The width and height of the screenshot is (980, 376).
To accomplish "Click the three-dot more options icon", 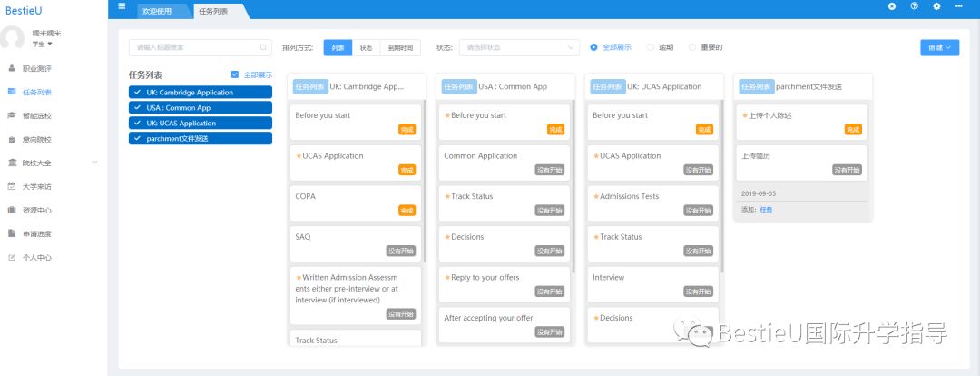I will pyautogui.click(x=959, y=6).
